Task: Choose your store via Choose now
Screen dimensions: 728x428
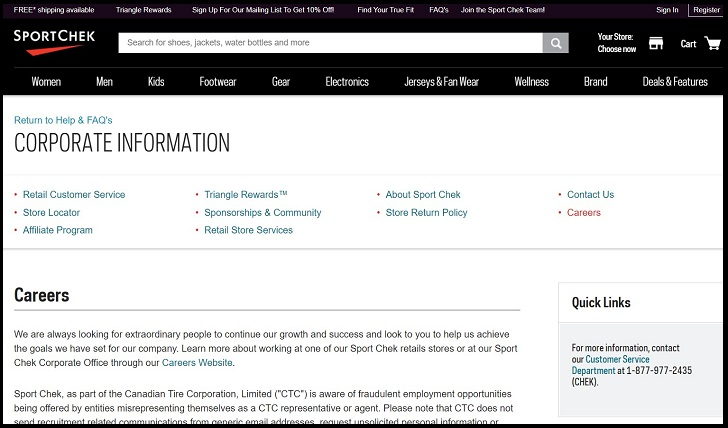Action: click(x=617, y=49)
